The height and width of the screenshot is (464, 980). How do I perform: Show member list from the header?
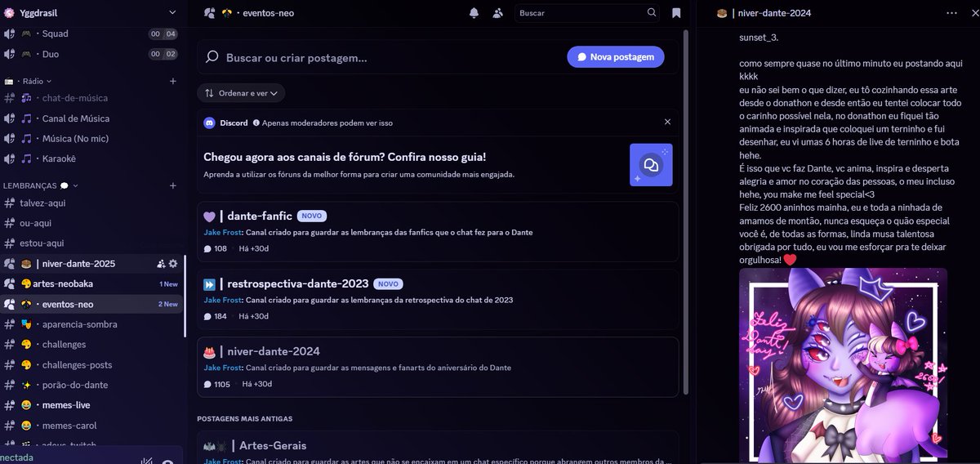click(x=498, y=13)
